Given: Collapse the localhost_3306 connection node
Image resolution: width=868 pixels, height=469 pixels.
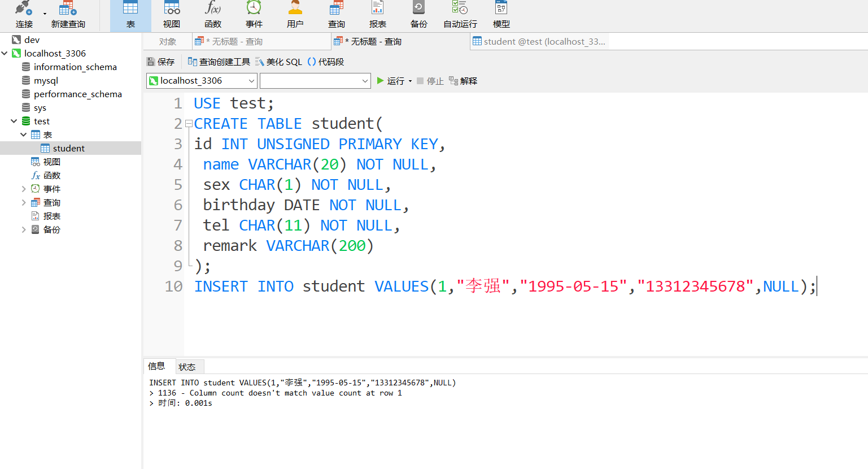Looking at the screenshot, I should click(5, 53).
